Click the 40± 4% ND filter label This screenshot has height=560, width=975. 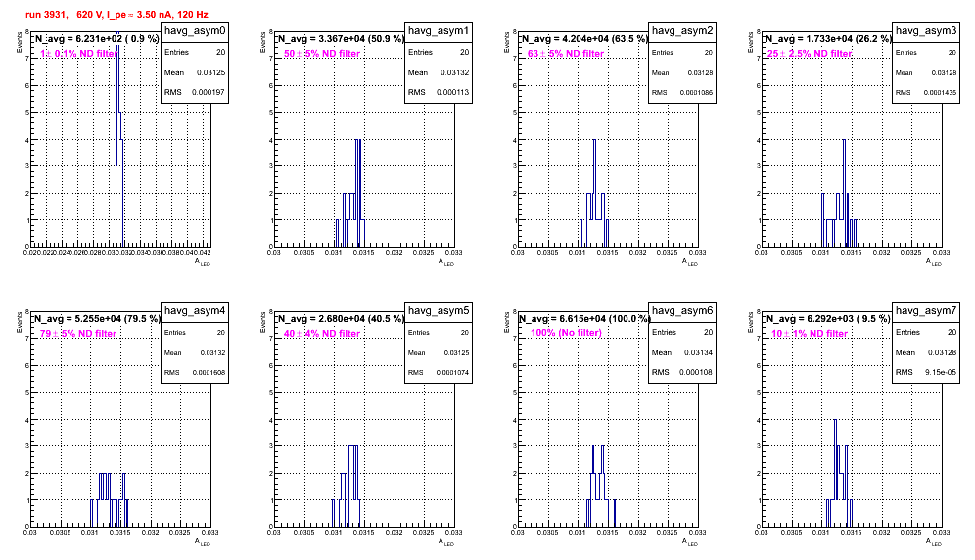pos(322,334)
